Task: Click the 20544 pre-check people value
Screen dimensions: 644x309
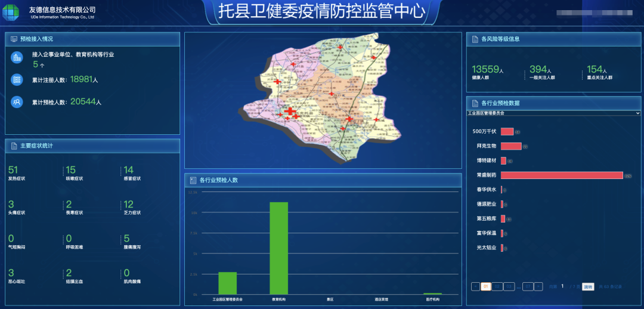Action: click(x=83, y=101)
